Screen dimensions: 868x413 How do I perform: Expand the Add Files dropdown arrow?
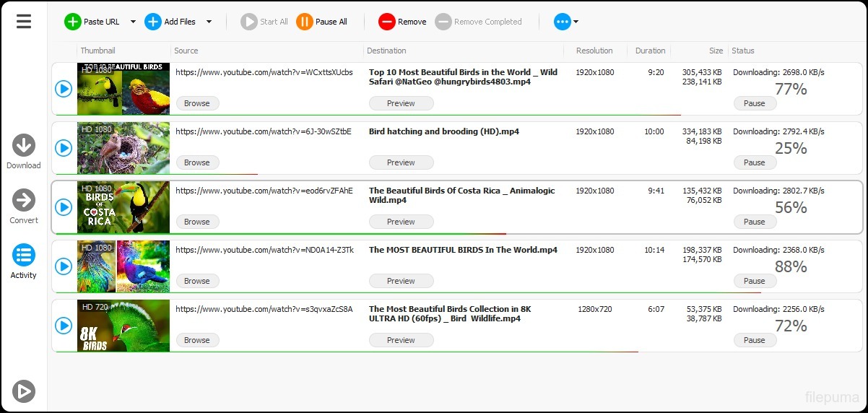point(209,22)
